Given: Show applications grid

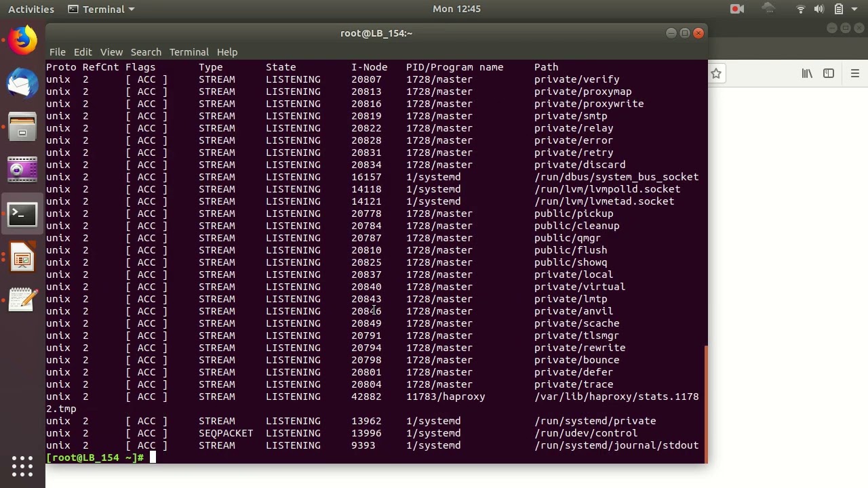Looking at the screenshot, I should [x=22, y=466].
